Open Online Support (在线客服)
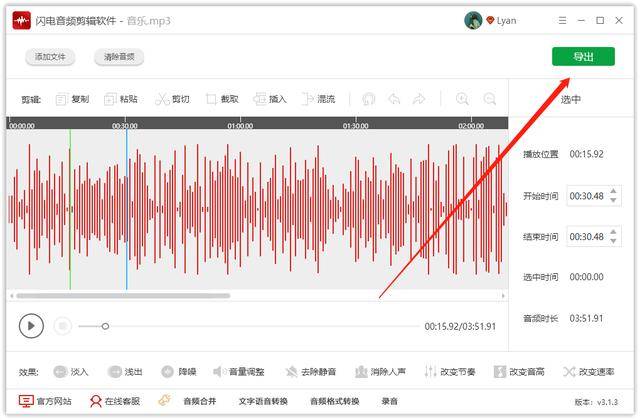This screenshot has width=640, height=420. tap(115, 401)
